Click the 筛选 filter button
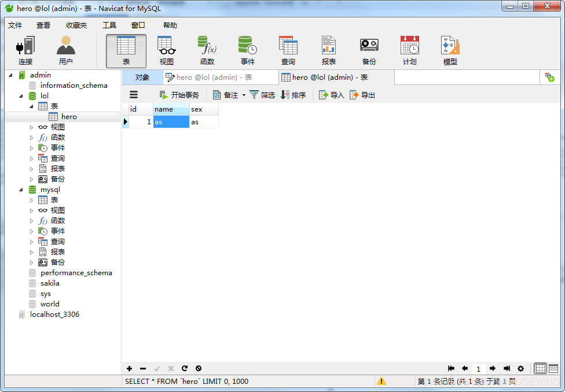Image resolution: width=565 pixels, height=392 pixels. (262, 95)
